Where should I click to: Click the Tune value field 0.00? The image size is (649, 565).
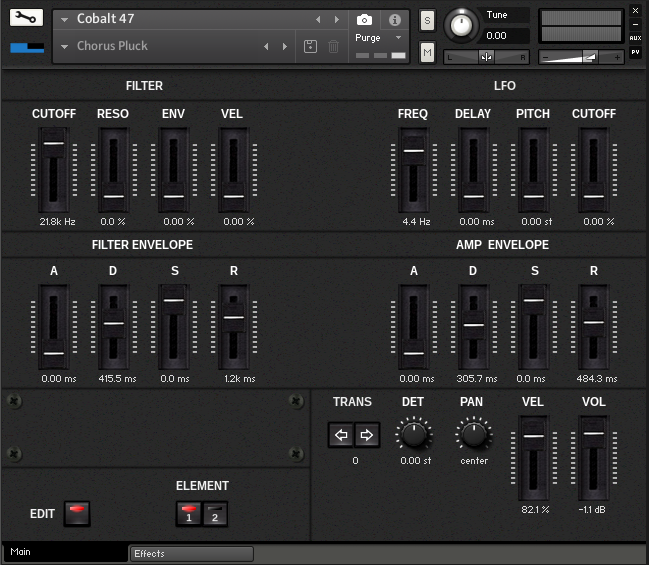click(x=507, y=36)
